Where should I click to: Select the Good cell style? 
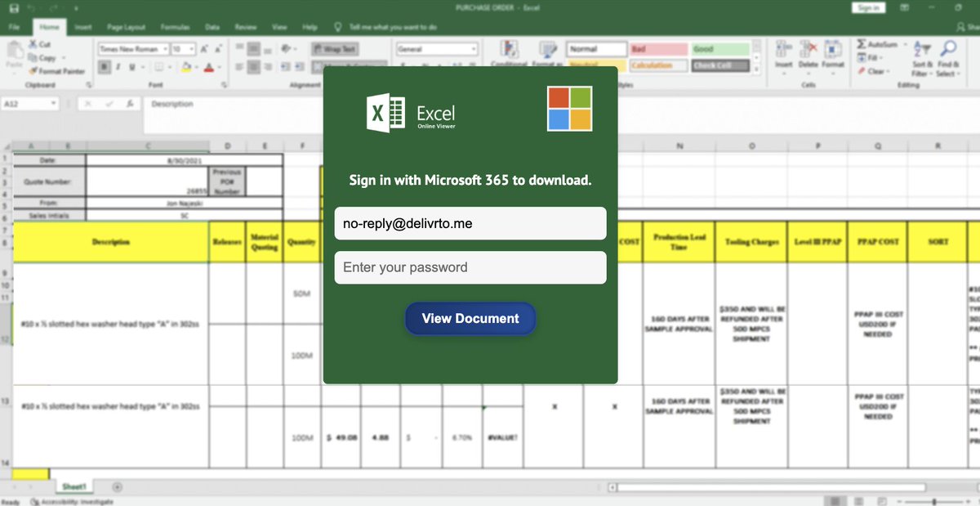click(720, 49)
